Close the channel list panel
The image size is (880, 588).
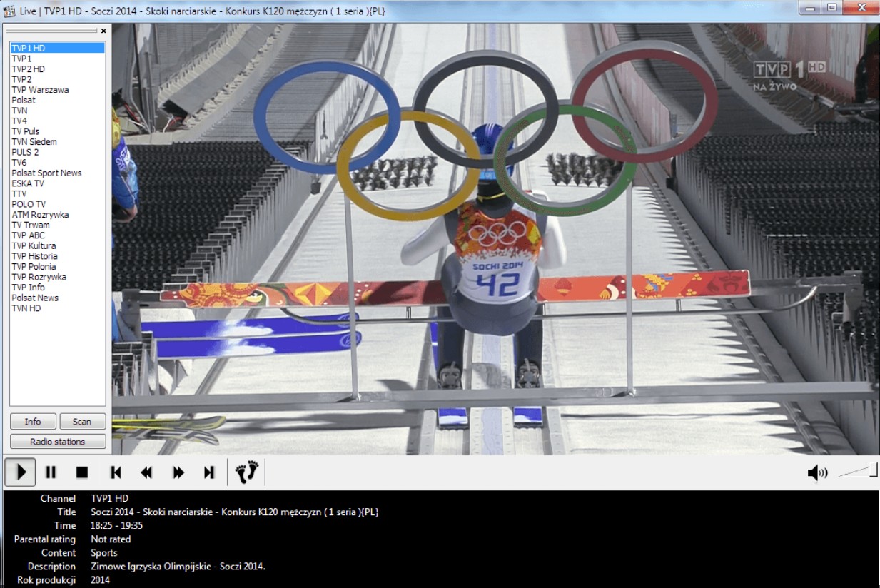click(103, 31)
